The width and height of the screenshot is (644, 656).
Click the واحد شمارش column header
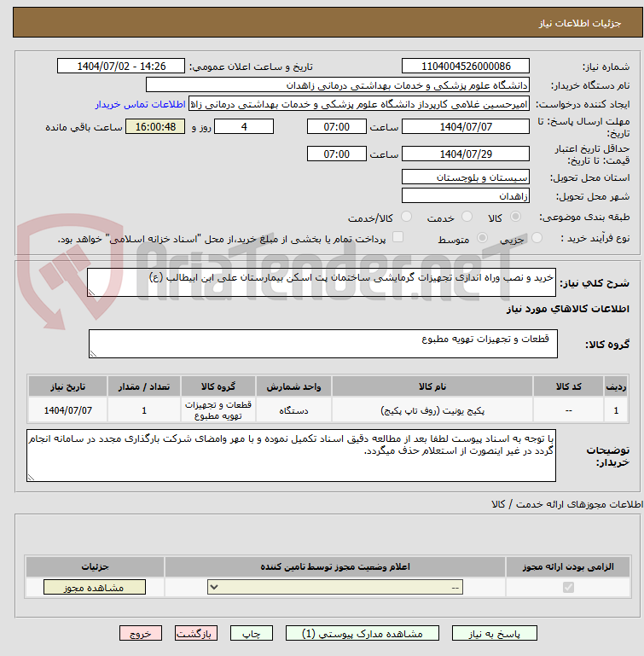tap(293, 386)
